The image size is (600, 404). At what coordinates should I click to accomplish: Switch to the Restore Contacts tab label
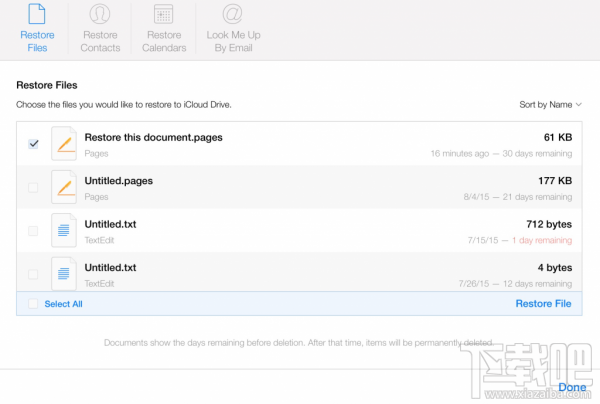pyautogui.click(x=100, y=41)
